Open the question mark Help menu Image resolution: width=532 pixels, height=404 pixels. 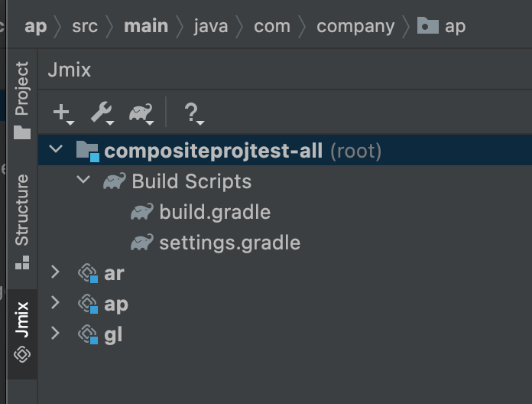point(193,113)
